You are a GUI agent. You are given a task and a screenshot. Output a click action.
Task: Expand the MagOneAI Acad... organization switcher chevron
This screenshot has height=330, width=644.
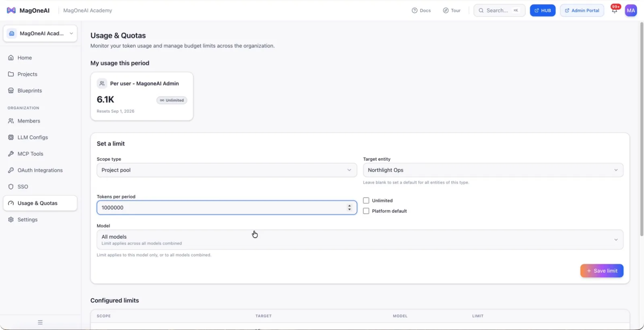pos(71,33)
